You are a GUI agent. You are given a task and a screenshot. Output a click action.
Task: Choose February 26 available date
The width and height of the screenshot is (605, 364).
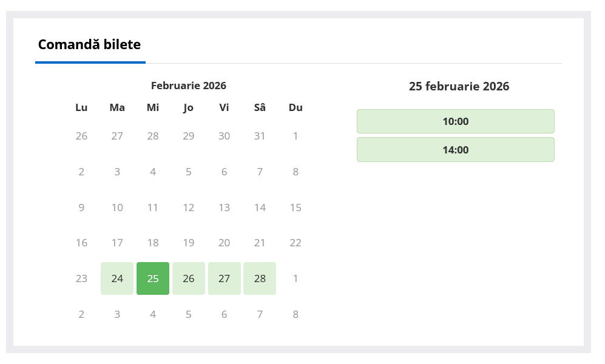pyautogui.click(x=189, y=278)
